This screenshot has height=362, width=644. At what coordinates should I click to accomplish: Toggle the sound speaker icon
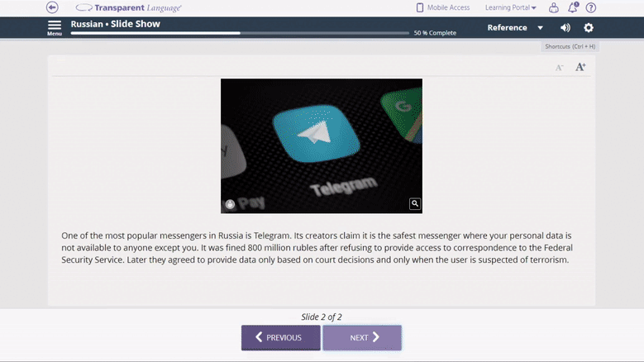pos(565,27)
